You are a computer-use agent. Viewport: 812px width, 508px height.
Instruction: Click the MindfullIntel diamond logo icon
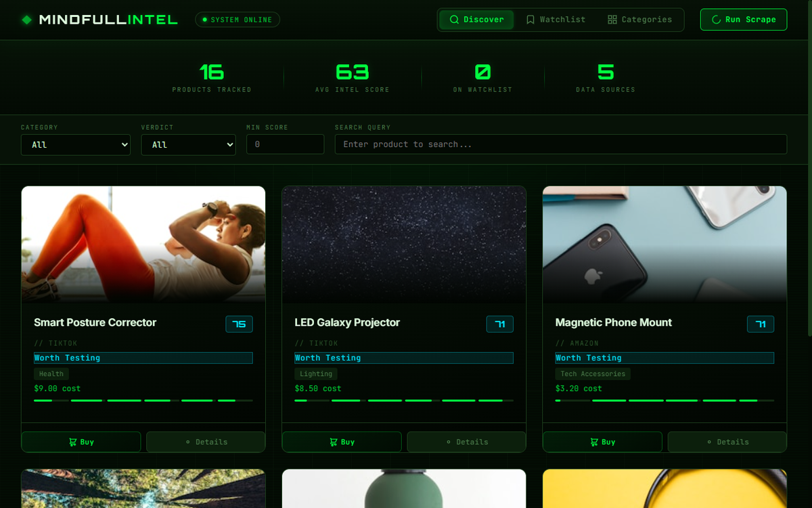[26, 20]
